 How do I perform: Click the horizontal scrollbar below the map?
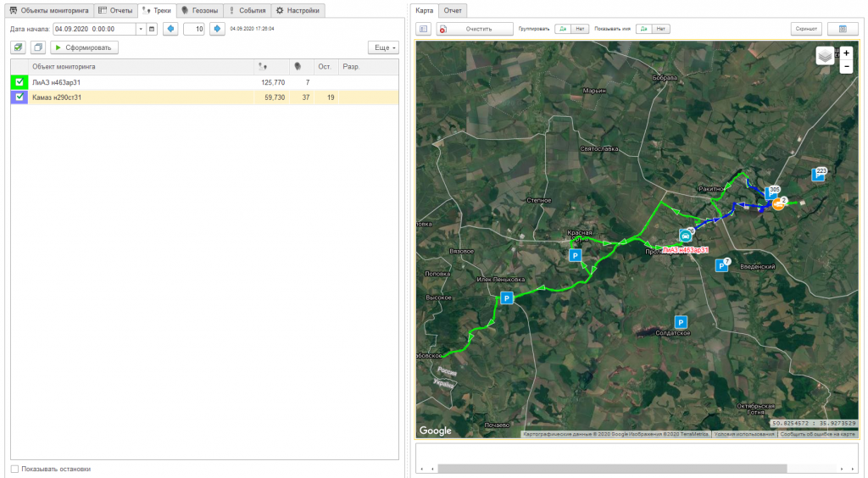pyautogui.click(x=610, y=468)
